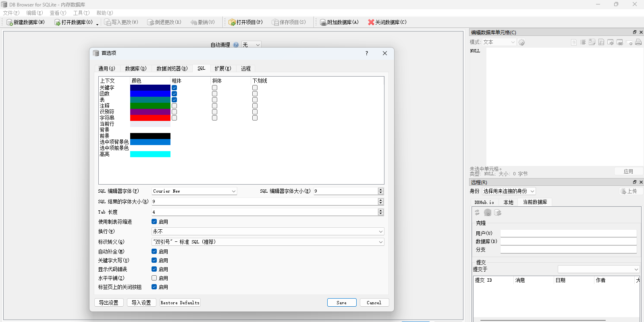The width and height of the screenshot is (644, 322).
Task: Click the red color swatch for 字符串
Action: (x=150, y=118)
